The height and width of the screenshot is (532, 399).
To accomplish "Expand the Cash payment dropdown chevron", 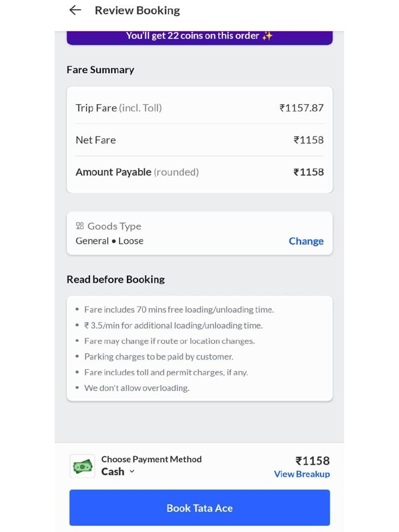I will (132, 471).
